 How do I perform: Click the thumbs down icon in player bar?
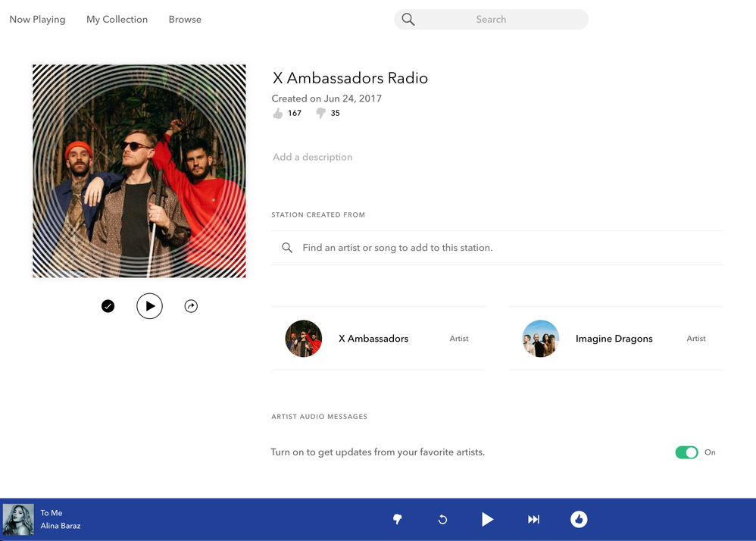click(397, 519)
